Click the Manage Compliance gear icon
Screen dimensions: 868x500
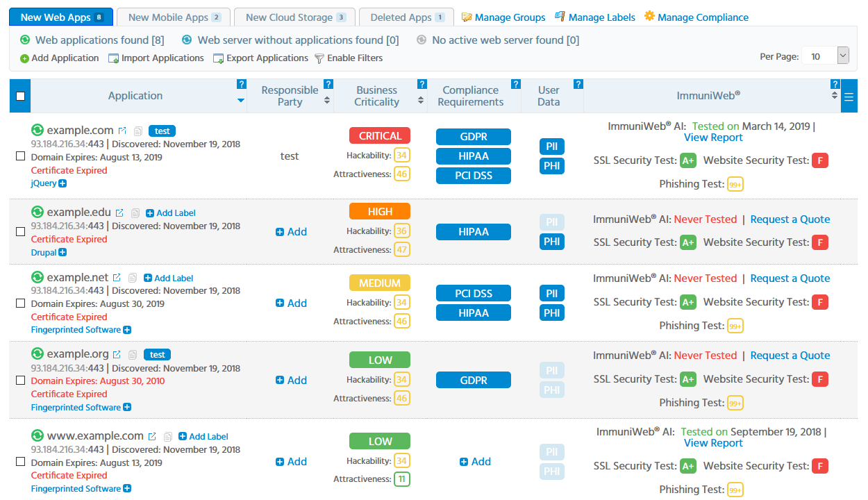coord(649,17)
